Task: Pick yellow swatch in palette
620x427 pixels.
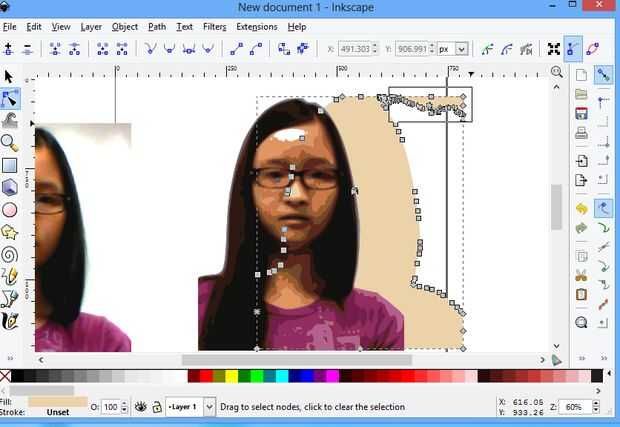Action: 232,376
